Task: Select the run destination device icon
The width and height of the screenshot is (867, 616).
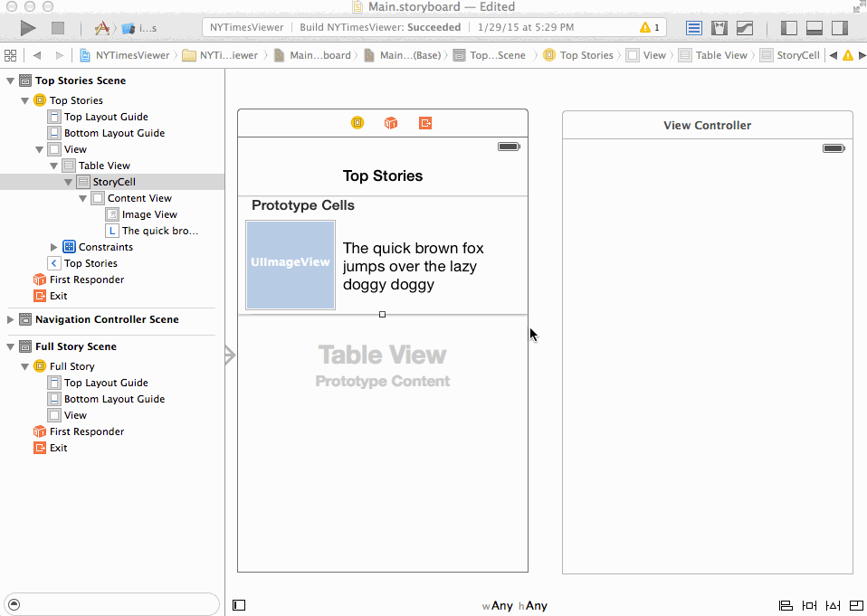Action: [129, 28]
